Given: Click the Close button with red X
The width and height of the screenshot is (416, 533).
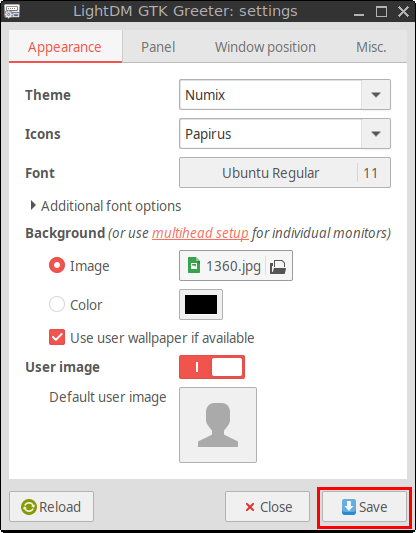Looking at the screenshot, I should click(267, 506).
